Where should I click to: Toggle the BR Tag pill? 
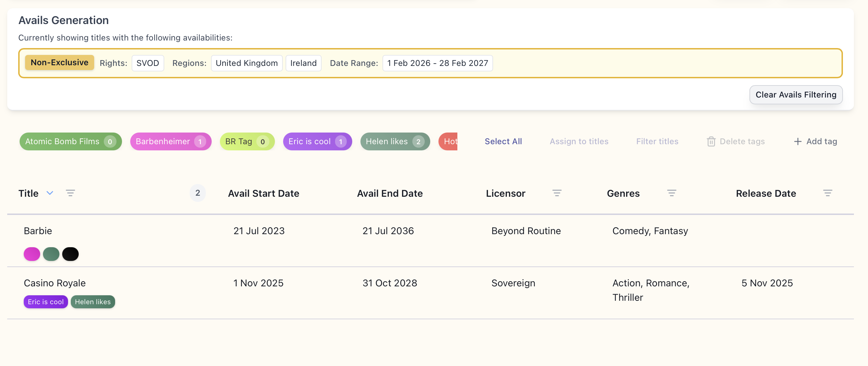pos(247,141)
